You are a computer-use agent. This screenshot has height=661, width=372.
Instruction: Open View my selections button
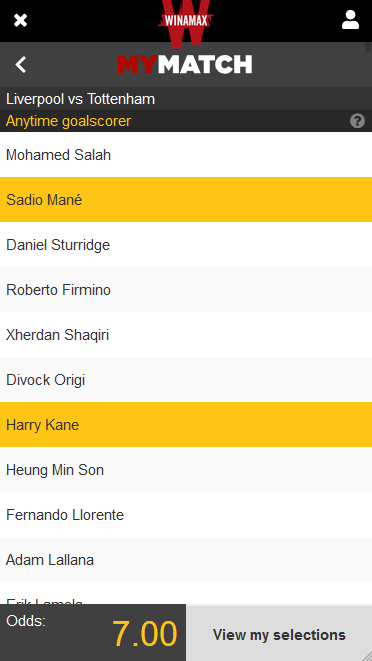point(279,634)
